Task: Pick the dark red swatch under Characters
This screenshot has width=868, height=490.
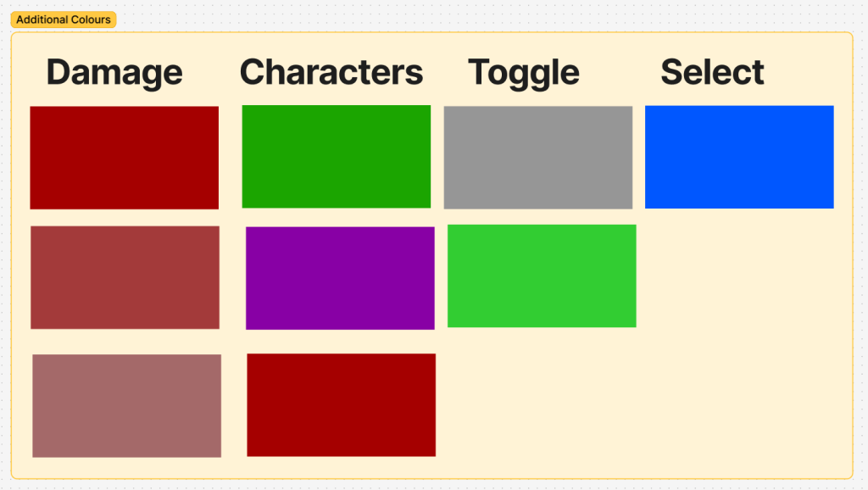Action: [x=341, y=404]
